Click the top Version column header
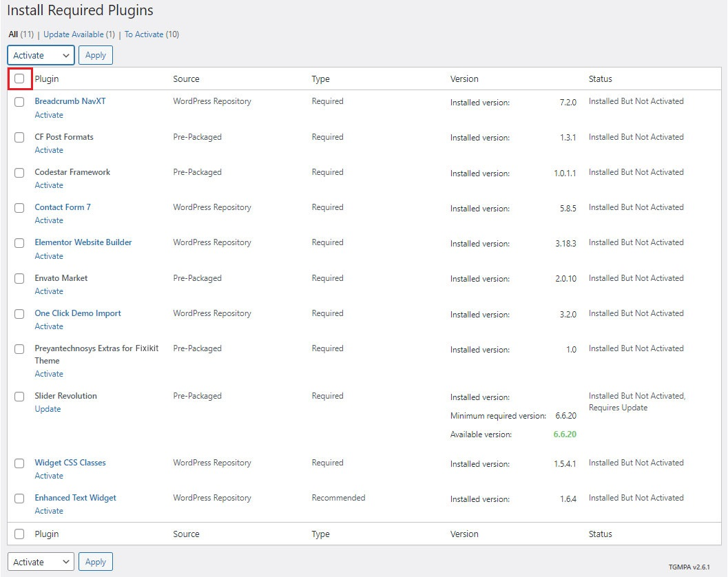Viewport: 728px width, 577px height. 464,79
